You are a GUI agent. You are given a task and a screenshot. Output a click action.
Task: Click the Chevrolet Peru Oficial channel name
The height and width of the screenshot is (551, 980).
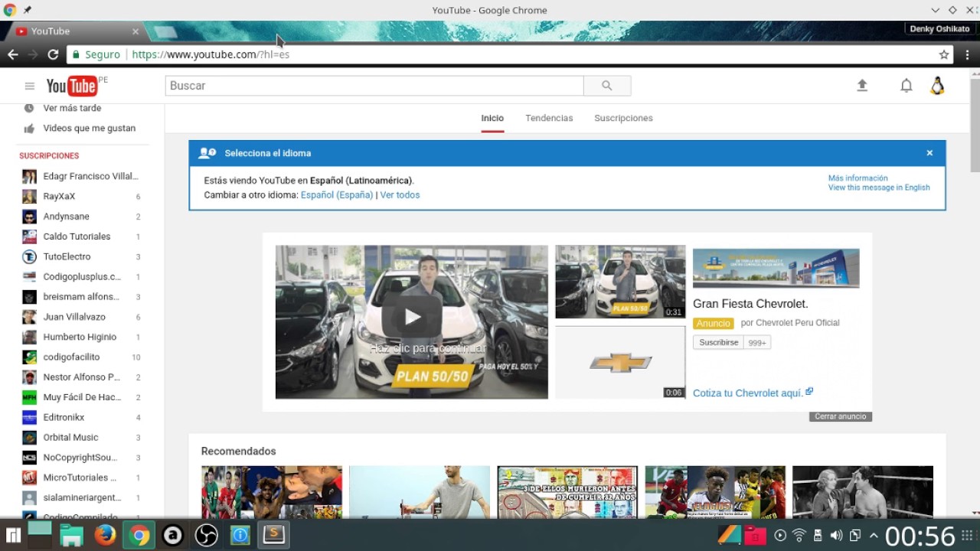coord(797,323)
